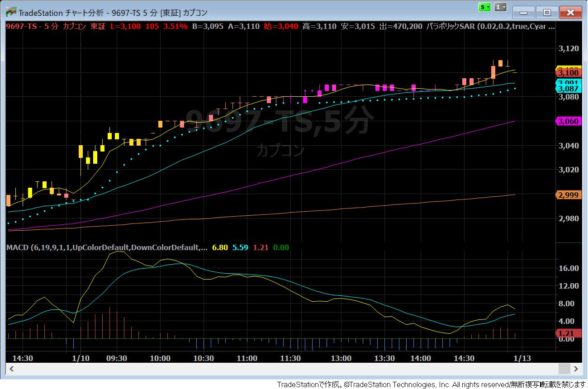Click the 10:00 time axis label
Viewport: 588px width, 389px height.
(x=160, y=358)
